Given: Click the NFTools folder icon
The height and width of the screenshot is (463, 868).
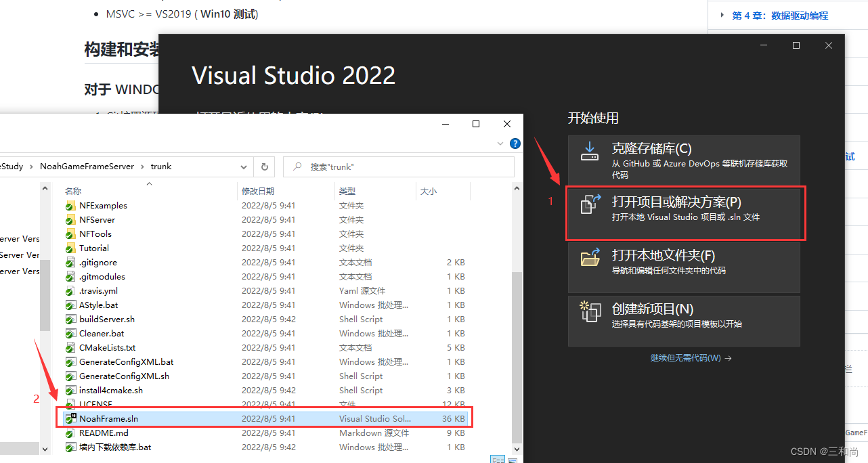Looking at the screenshot, I should [x=70, y=234].
